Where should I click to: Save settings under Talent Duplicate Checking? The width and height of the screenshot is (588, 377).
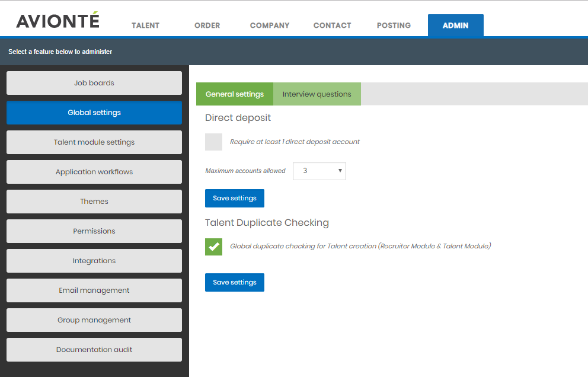click(x=235, y=282)
